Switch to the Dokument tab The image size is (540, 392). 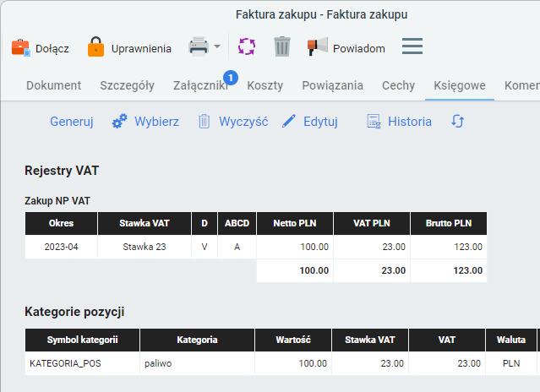point(54,85)
